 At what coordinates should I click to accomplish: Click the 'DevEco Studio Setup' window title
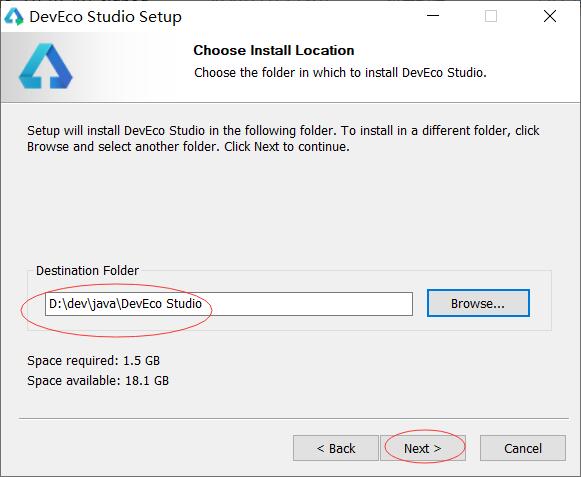(106, 17)
